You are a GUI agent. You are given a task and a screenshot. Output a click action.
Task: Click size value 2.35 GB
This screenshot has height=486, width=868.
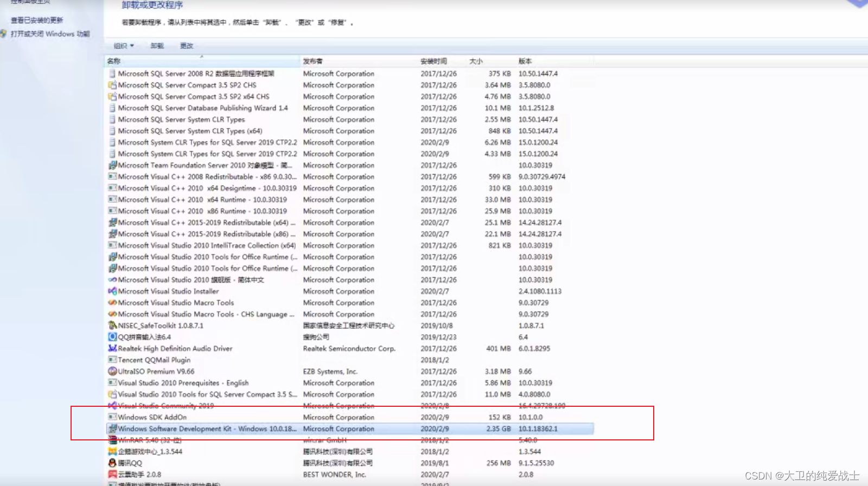499,429
